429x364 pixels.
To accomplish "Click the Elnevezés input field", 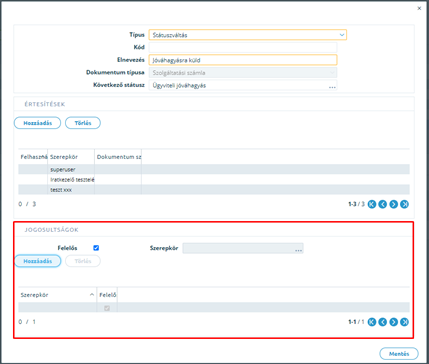I will pyautogui.click(x=243, y=60).
